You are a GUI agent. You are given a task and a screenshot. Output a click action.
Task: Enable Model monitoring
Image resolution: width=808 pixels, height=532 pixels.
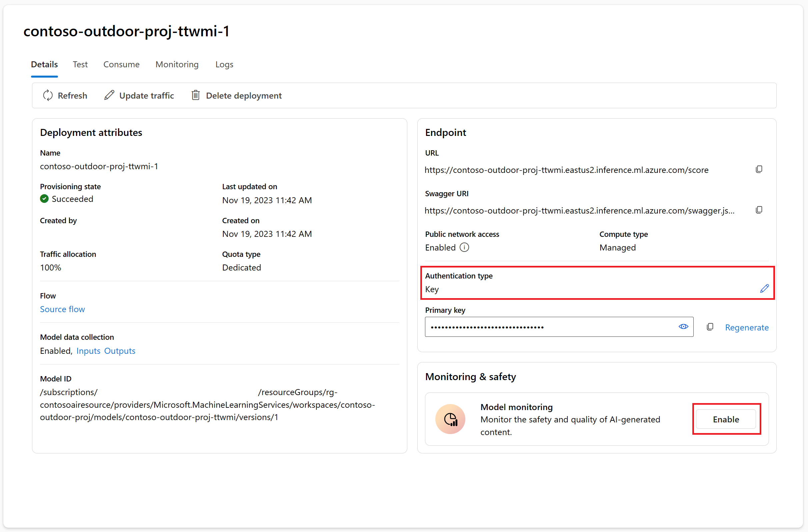(726, 419)
